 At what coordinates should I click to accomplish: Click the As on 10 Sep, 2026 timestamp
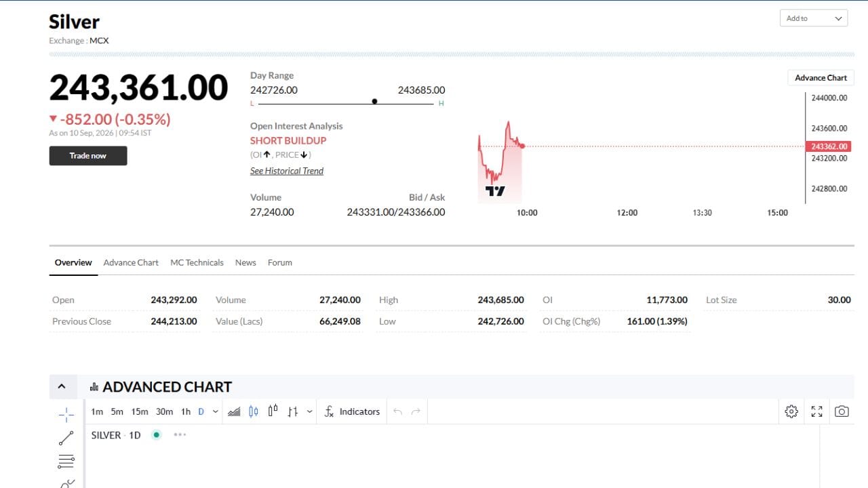pyautogui.click(x=100, y=133)
